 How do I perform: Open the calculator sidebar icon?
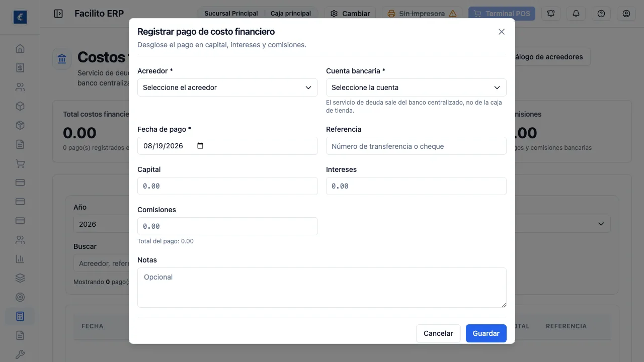20,316
